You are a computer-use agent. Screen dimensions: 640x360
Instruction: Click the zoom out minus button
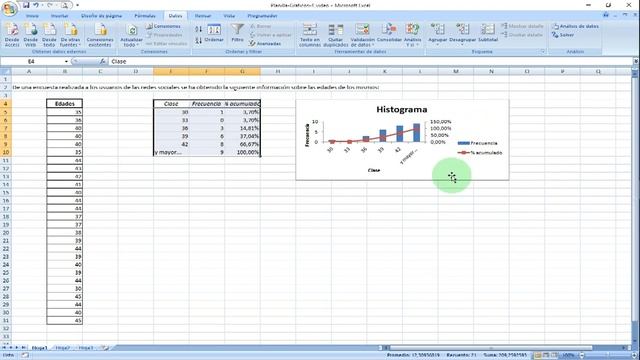(582, 356)
